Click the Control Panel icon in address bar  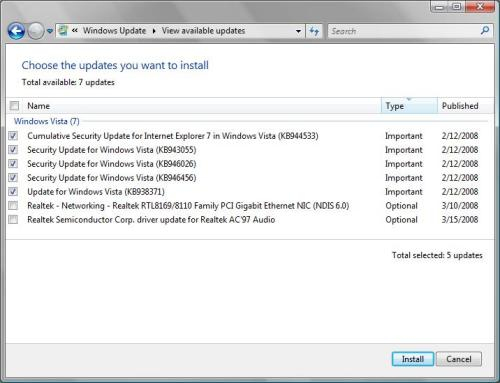(x=63, y=31)
